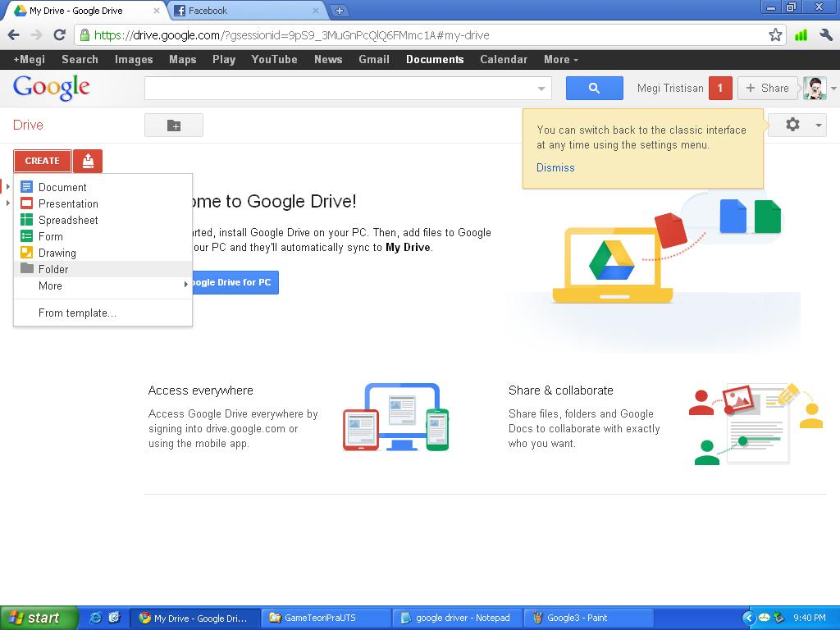Open Calendar from the black bar
The height and width of the screenshot is (630, 840).
pyautogui.click(x=504, y=59)
